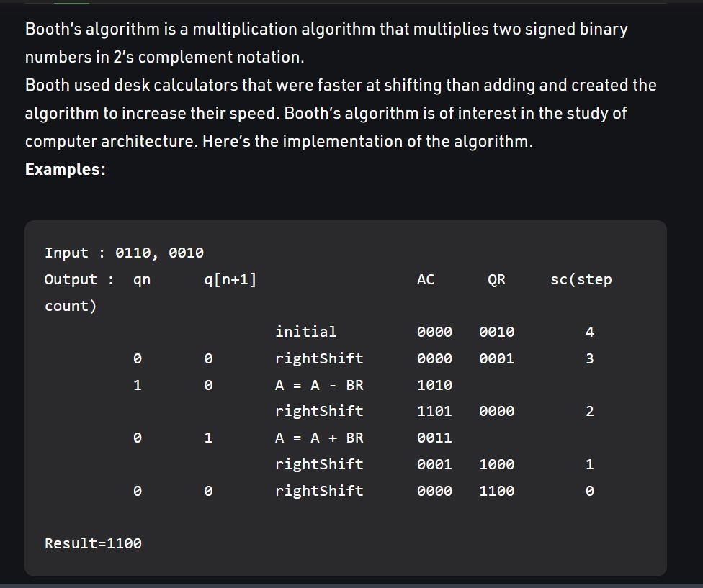This screenshot has height=588, width=703.
Task: Click the word 'count)' in code block
Action: coord(71,306)
